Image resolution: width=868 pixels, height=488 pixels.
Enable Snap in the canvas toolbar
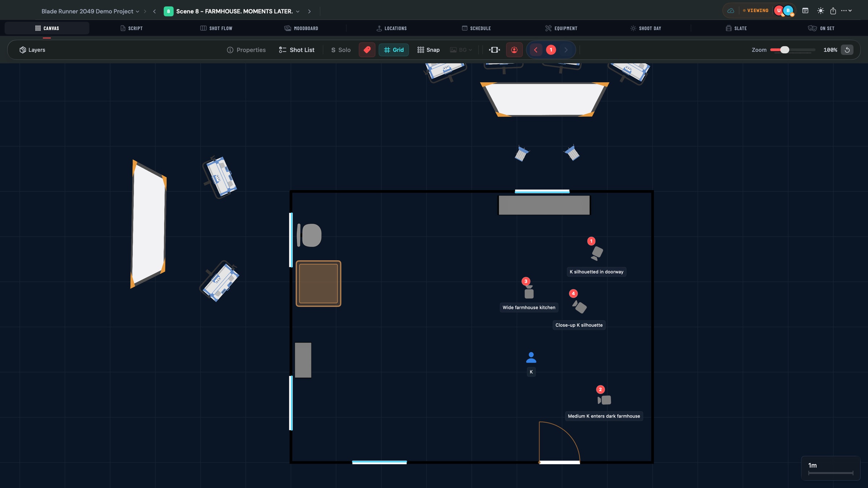428,50
